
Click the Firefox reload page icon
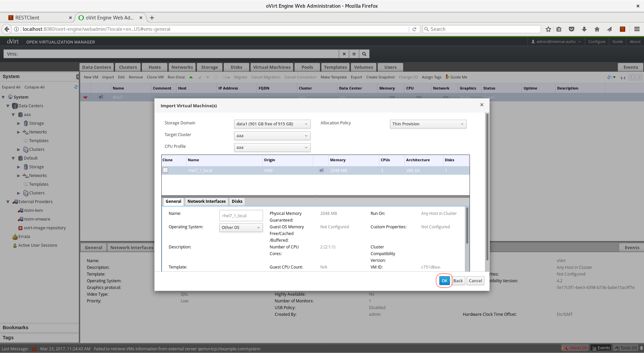click(x=414, y=29)
